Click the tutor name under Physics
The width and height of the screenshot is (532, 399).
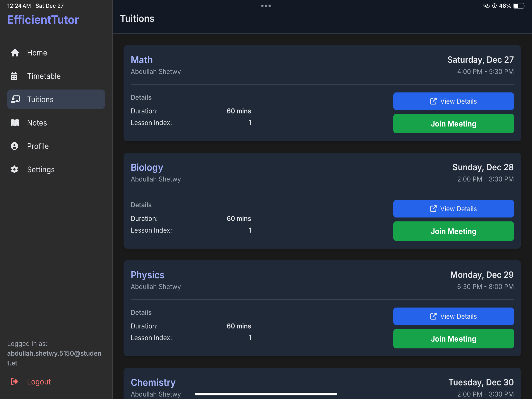[156, 287]
